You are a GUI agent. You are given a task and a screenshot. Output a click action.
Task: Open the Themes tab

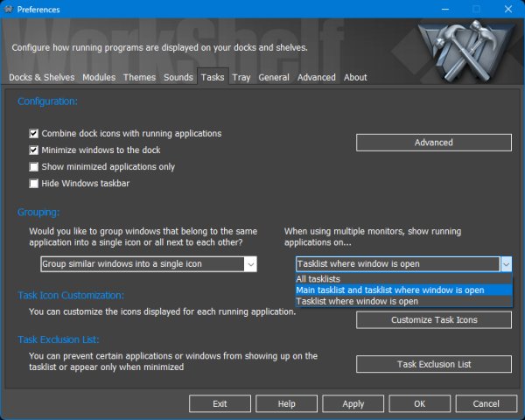click(x=139, y=78)
